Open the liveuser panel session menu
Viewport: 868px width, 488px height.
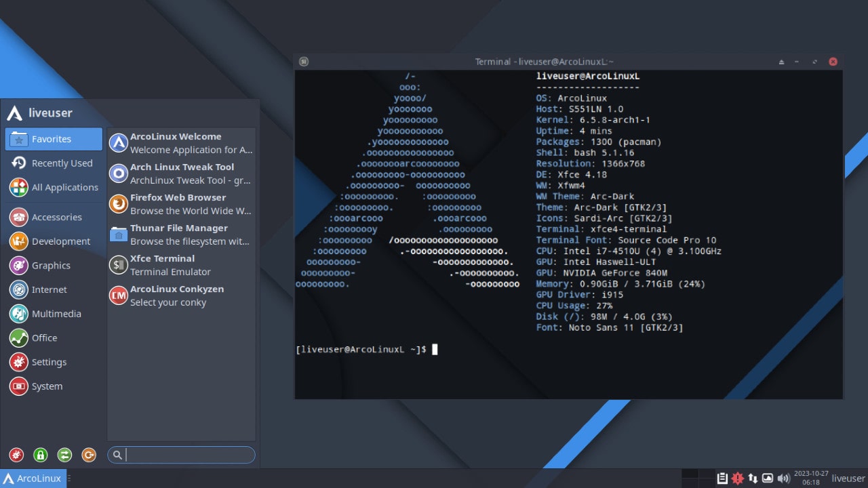pos(848,479)
